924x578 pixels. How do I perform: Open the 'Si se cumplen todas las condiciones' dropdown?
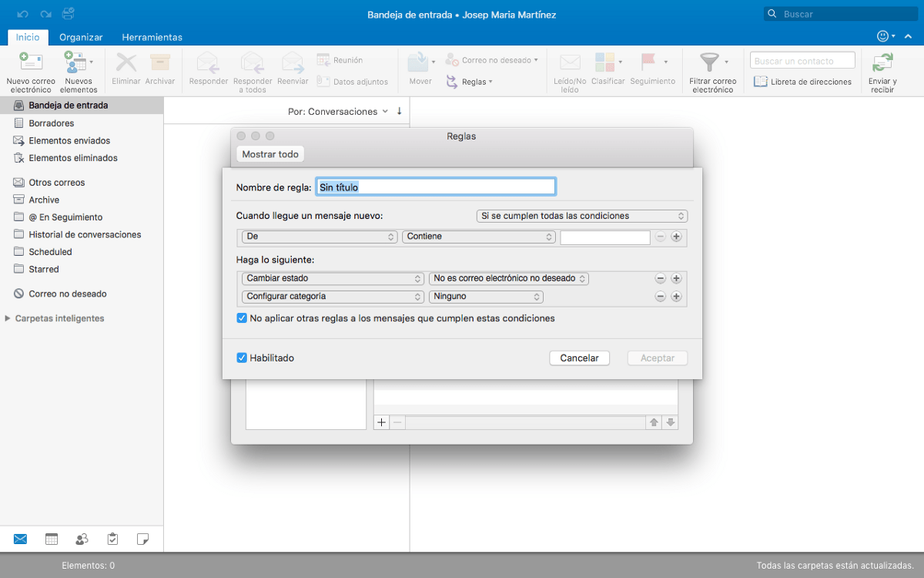tap(581, 216)
